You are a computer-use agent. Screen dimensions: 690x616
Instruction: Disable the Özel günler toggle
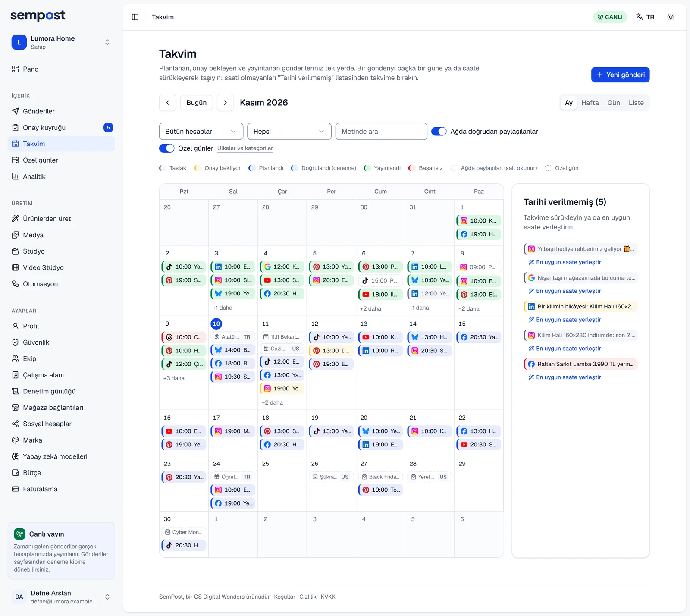pos(166,148)
